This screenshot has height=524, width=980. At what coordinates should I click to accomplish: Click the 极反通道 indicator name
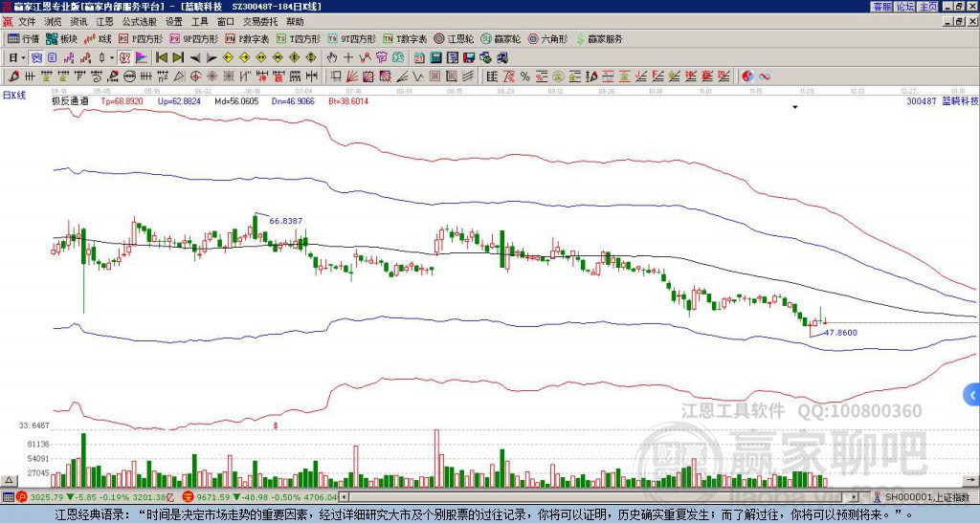pos(70,101)
